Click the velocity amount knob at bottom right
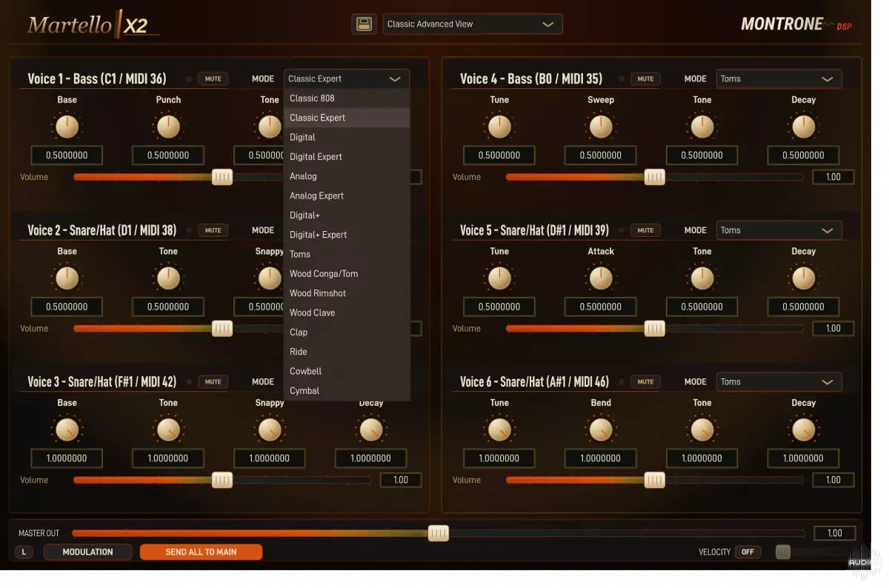The height and width of the screenshot is (588, 889). click(x=783, y=552)
